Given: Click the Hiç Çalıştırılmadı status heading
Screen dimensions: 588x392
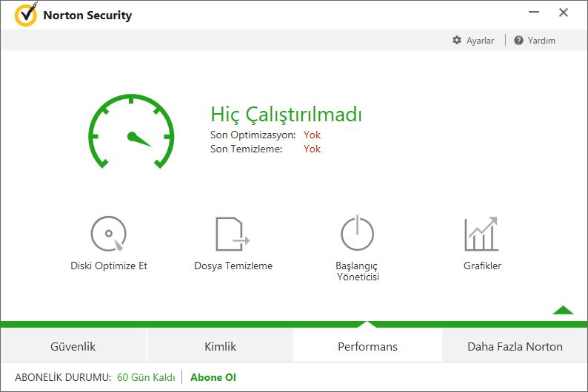Looking at the screenshot, I should coord(286,115).
